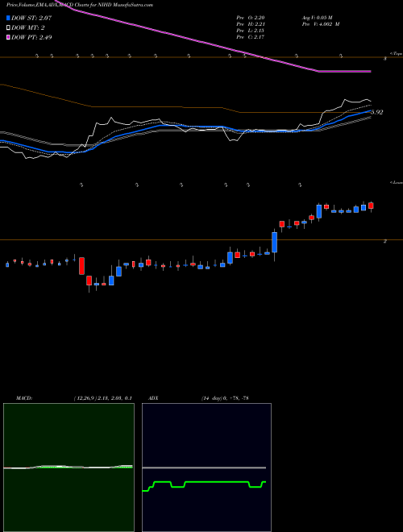Click the large red candlestick before the dip

point(81,266)
